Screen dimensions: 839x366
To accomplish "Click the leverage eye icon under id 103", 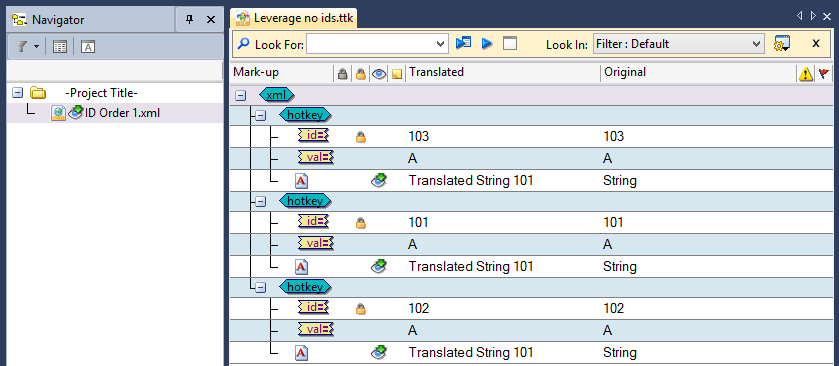I will (379, 180).
